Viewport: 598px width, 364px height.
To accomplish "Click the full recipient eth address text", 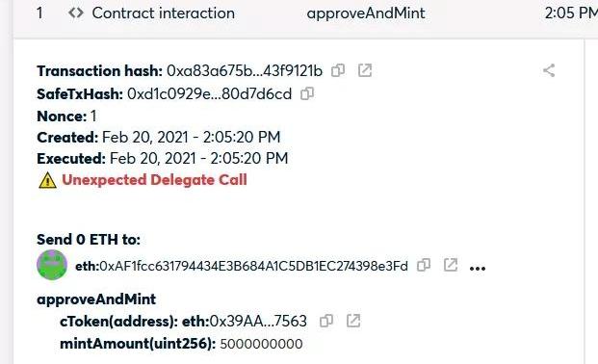I will [x=242, y=266].
